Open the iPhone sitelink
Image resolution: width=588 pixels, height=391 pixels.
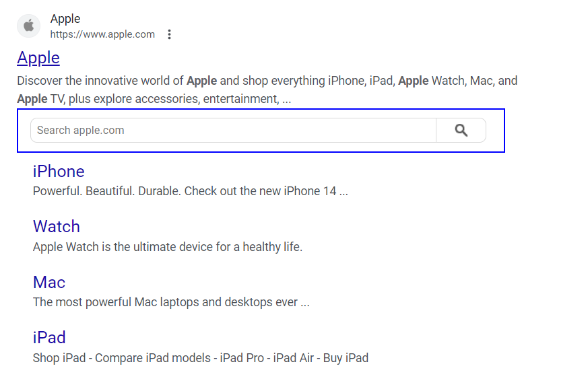coord(59,171)
